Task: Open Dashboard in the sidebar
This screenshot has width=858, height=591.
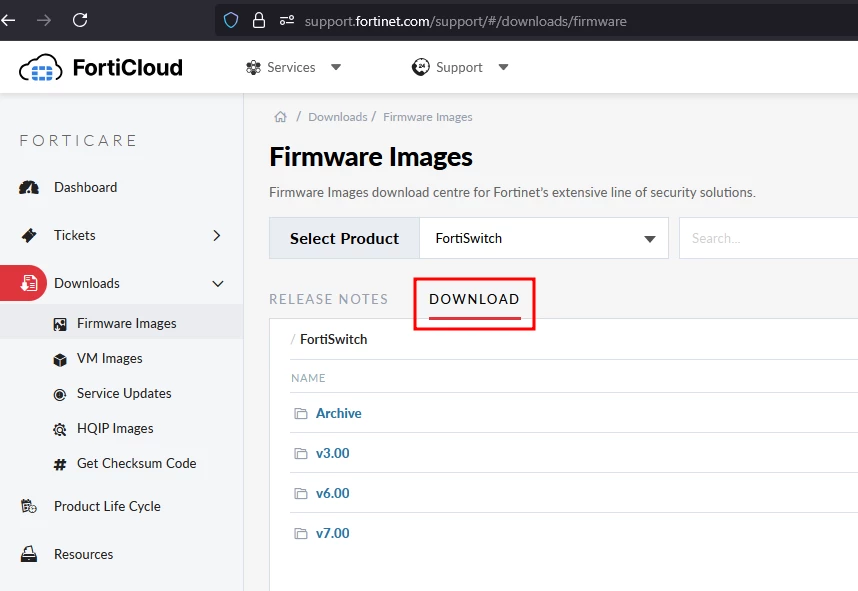Action: (x=85, y=187)
